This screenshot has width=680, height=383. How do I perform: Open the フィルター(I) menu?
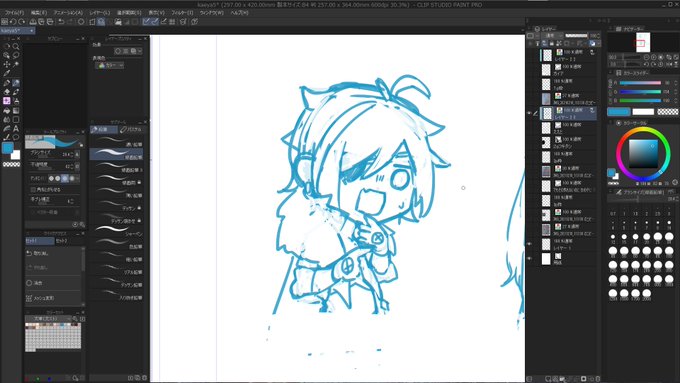pos(182,13)
